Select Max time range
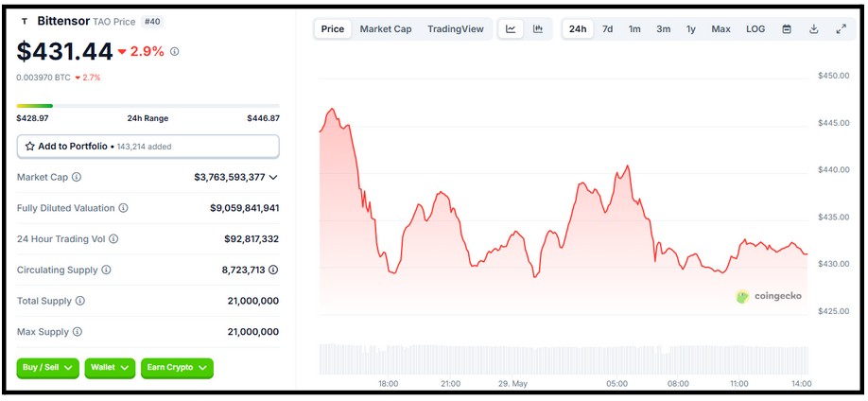Viewport: 868px width, 401px height. [x=720, y=29]
